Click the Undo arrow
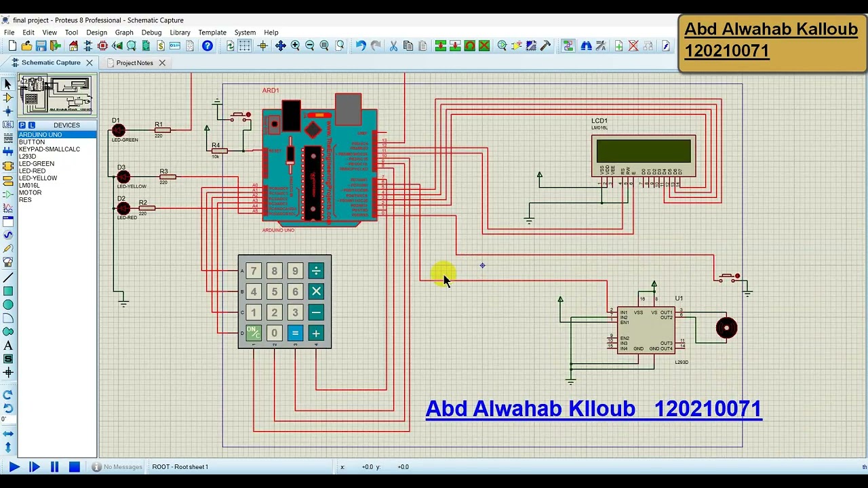Viewport: 868px width, 488px height. pyautogui.click(x=361, y=46)
